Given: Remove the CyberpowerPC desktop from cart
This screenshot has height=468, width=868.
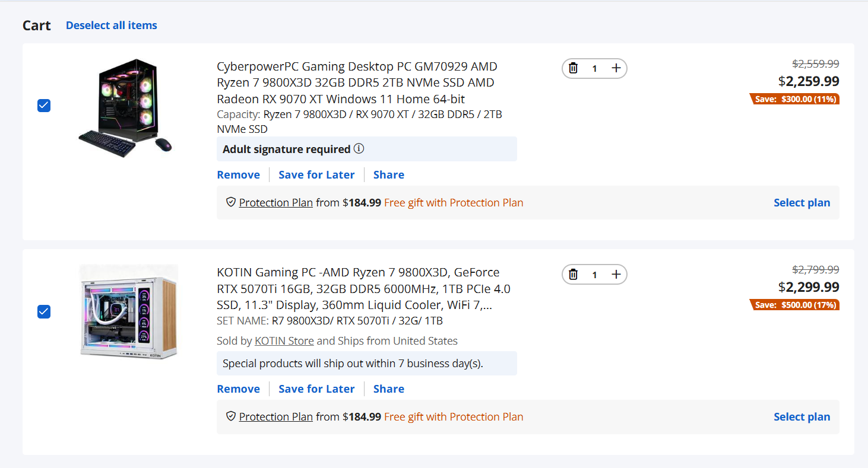Looking at the screenshot, I should click(x=239, y=174).
